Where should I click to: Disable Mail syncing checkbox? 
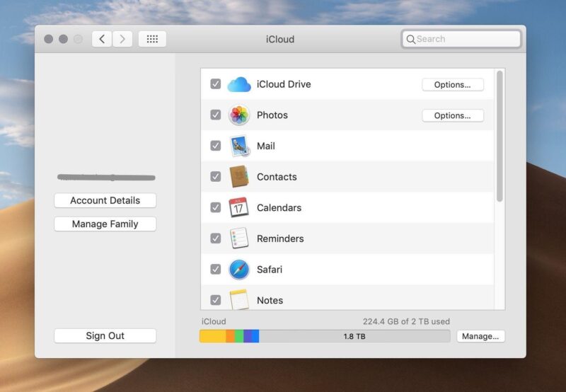coord(216,146)
